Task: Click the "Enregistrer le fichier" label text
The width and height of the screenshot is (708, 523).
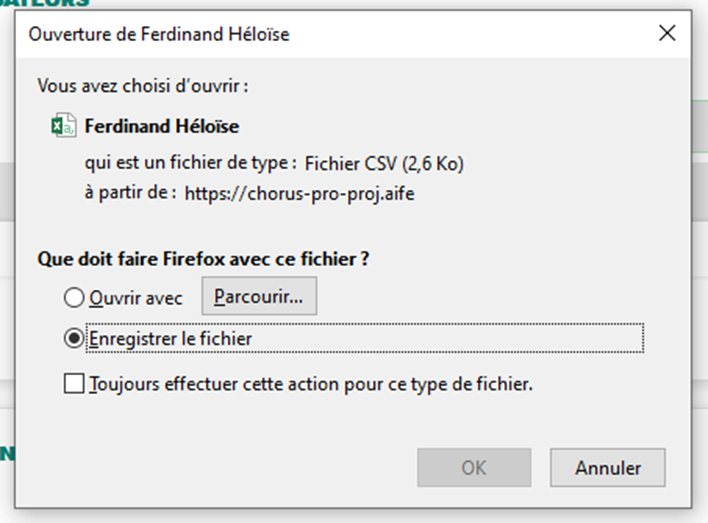Action: [170, 339]
